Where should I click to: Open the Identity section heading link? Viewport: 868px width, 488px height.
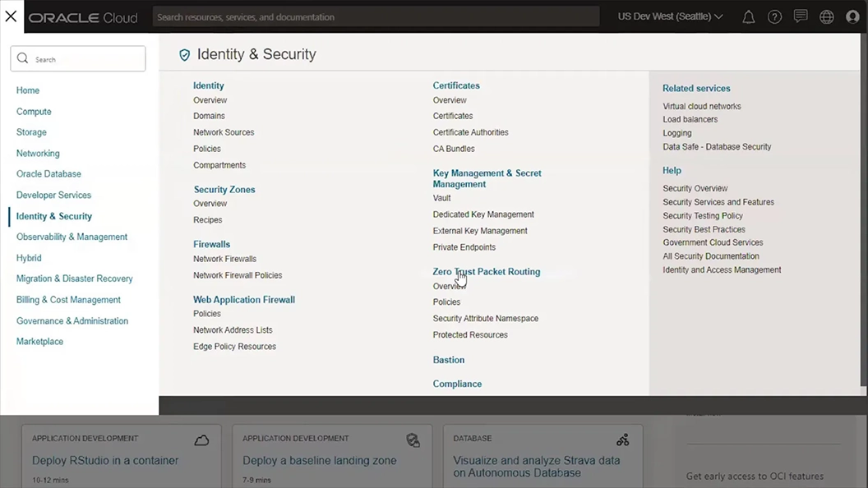(209, 85)
